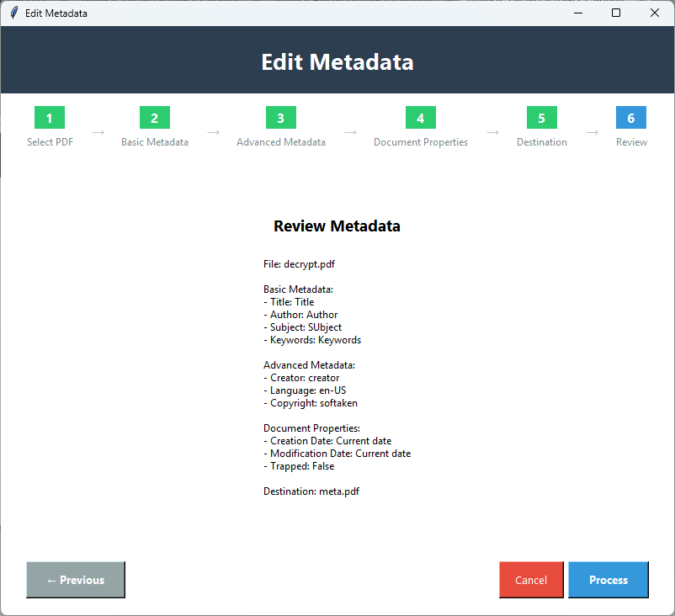Select the Select PDF step label
Screen dimensions: 675x616
50,142
